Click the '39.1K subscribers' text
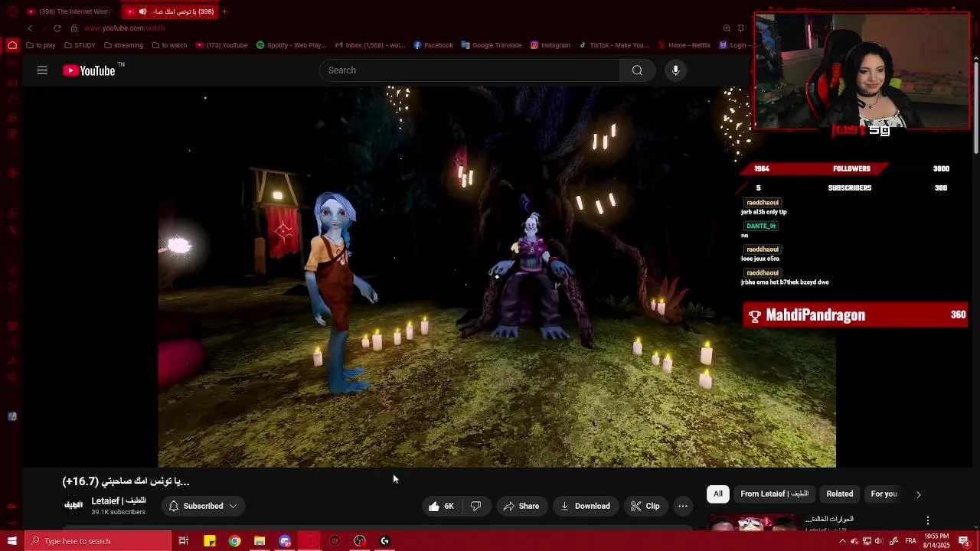980x551 pixels. point(118,512)
